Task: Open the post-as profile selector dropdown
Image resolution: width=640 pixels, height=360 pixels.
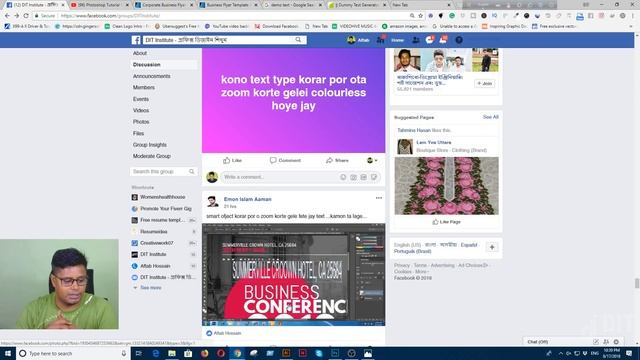Action: pos(372,160)
